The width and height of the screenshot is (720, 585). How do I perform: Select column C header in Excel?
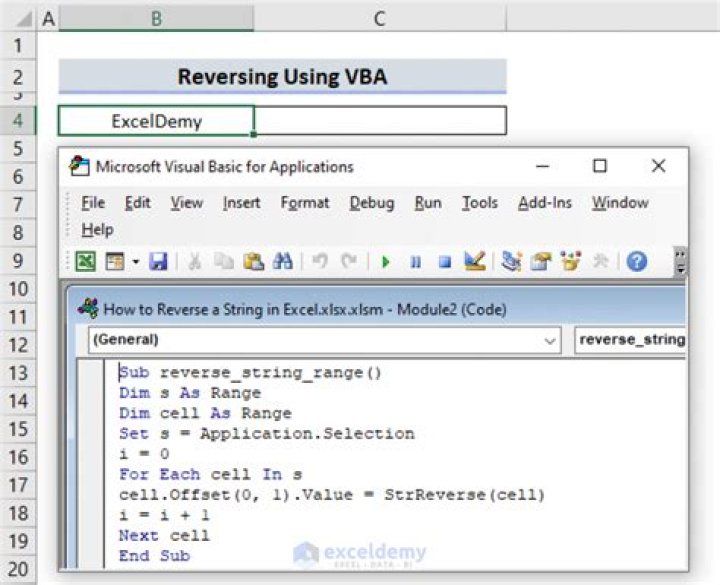pos(380,19)
